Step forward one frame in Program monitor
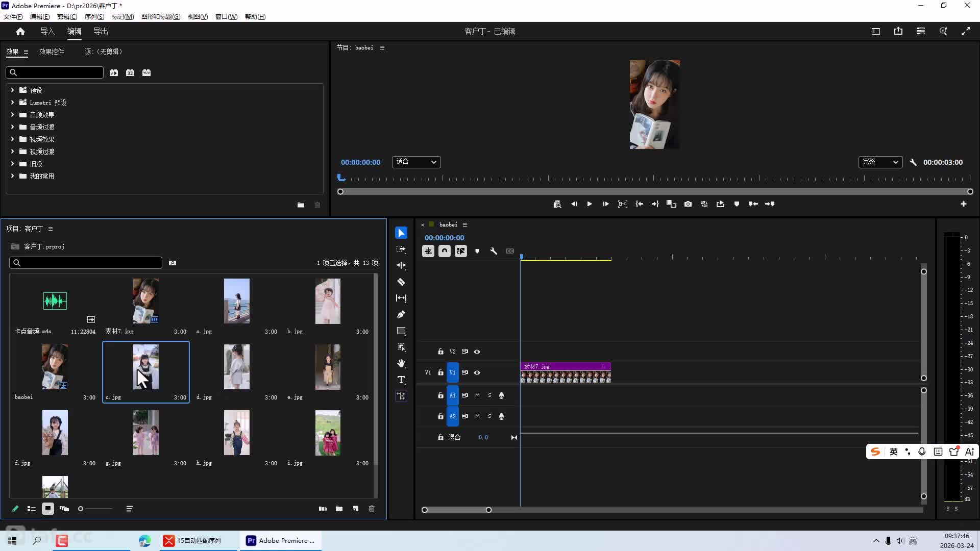Viewport: 980px width, 551px height. [606, 204]
